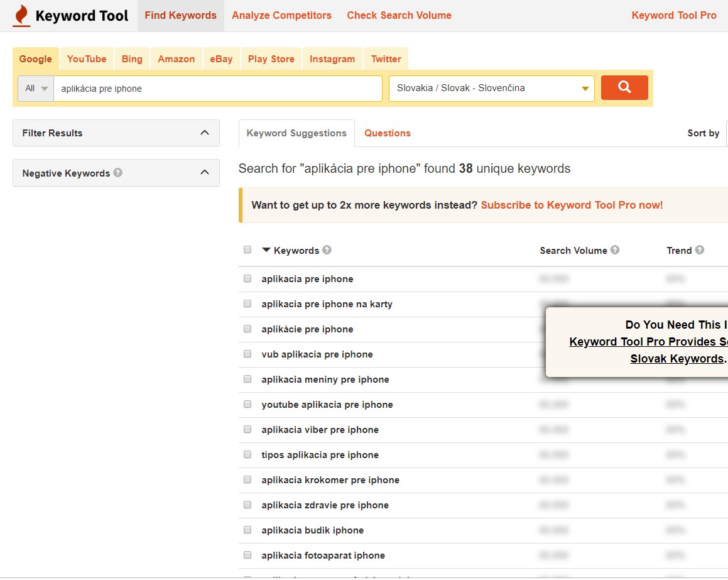Switch to the Bing tab

(132, 59)
